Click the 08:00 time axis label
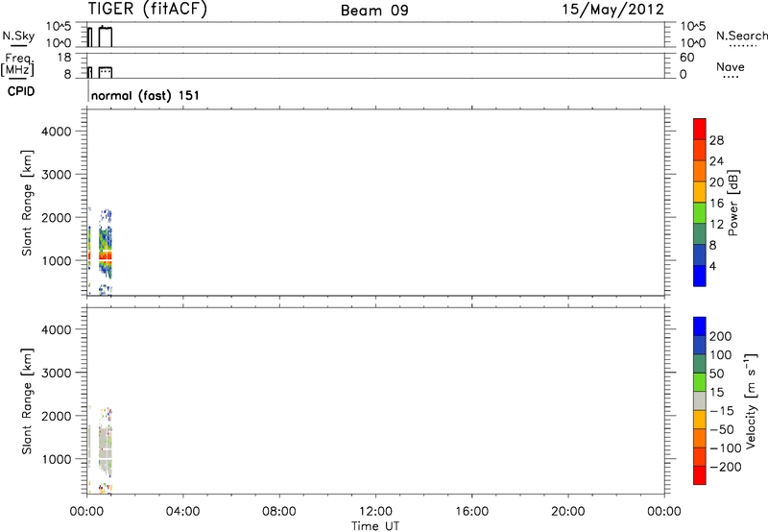The width and height of the screenshot is (768, 532). click(x=278, y=512)
